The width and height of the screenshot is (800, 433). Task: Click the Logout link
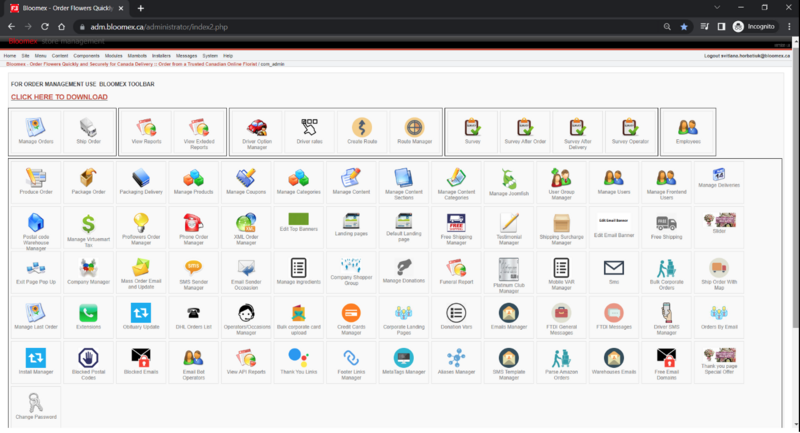(747, 56)
